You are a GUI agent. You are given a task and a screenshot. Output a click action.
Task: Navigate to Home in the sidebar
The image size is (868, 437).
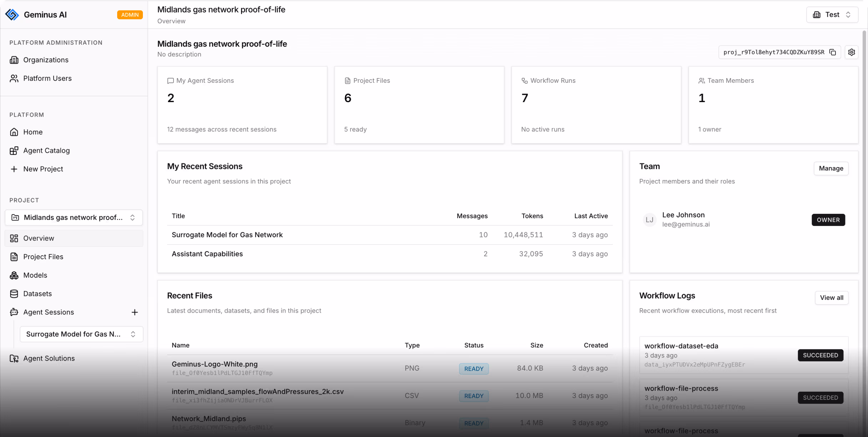point(33,132)
